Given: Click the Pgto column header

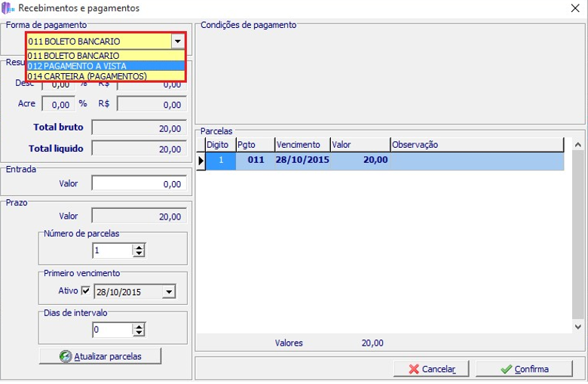Looking at the screenshot, I should [x=256, y=145].
